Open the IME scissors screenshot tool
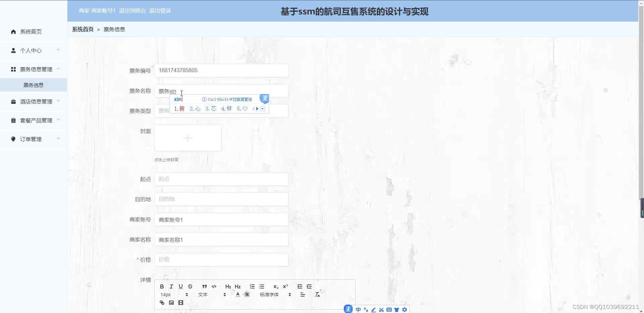This screenshot has width=644, height=313. (381, 310)
